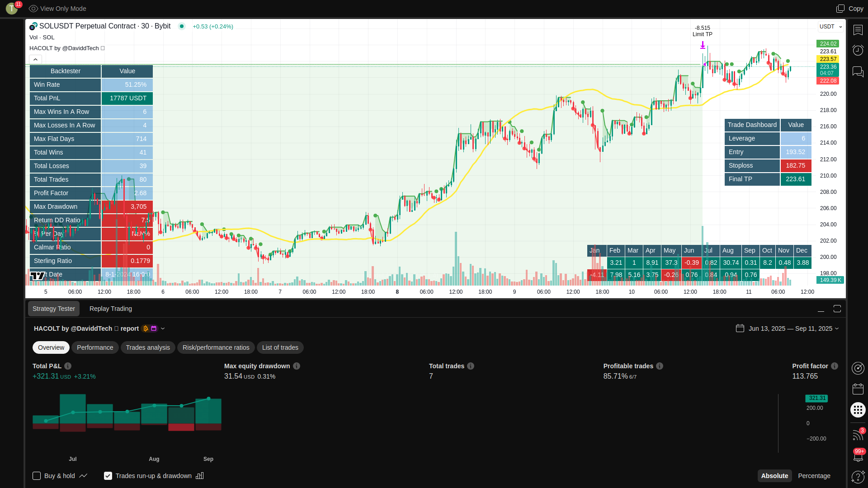Collapse the indicator legend chevron
The width and height of the screenshot is (868, 488).
tap(35, 59)
